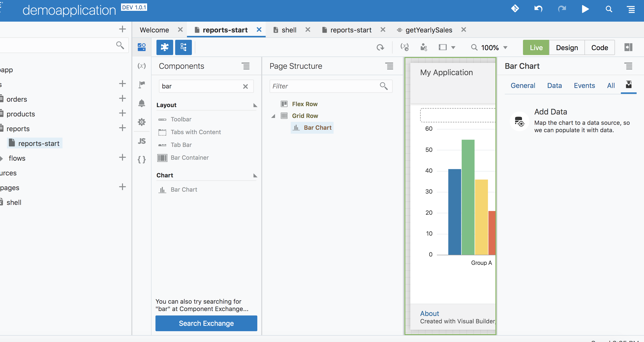The image size is (644, 342).
Task: Click the Undo arrow in header
Action: click(538, 9)
